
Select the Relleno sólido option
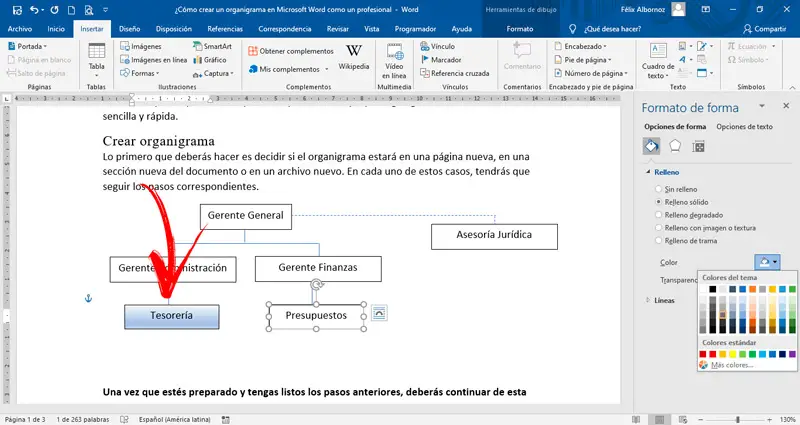click(x=682, y=202)
